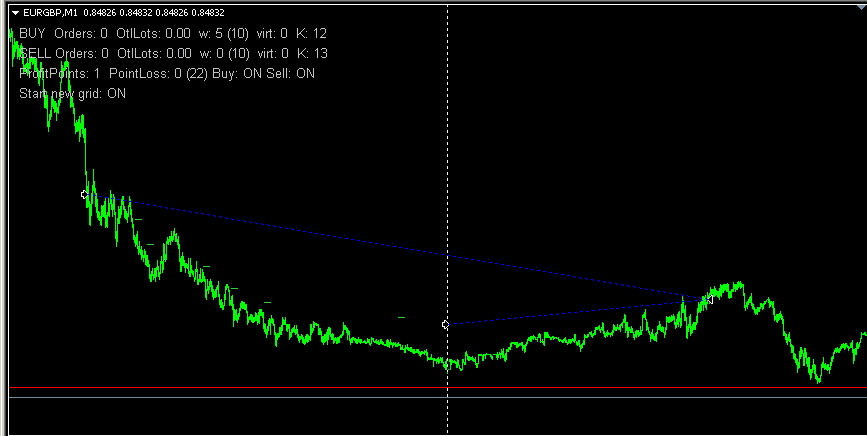Click the 'Start new grid: ON' text
867x436 pixels.
point(72,93)
